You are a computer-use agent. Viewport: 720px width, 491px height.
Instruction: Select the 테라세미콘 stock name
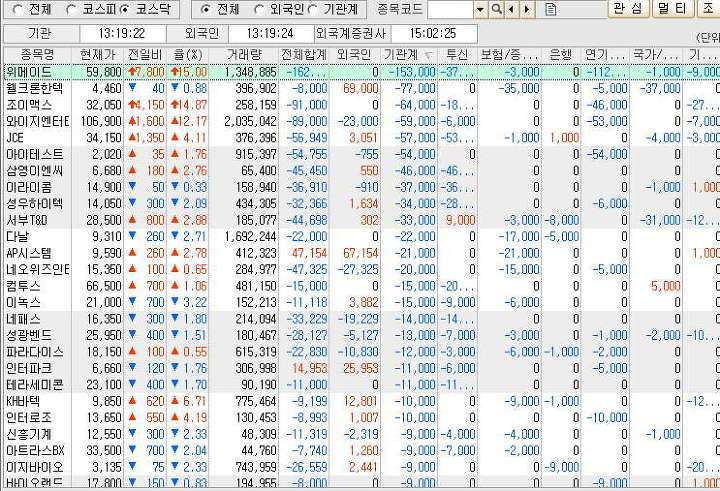pyautogui.click(x=34, y=385)
